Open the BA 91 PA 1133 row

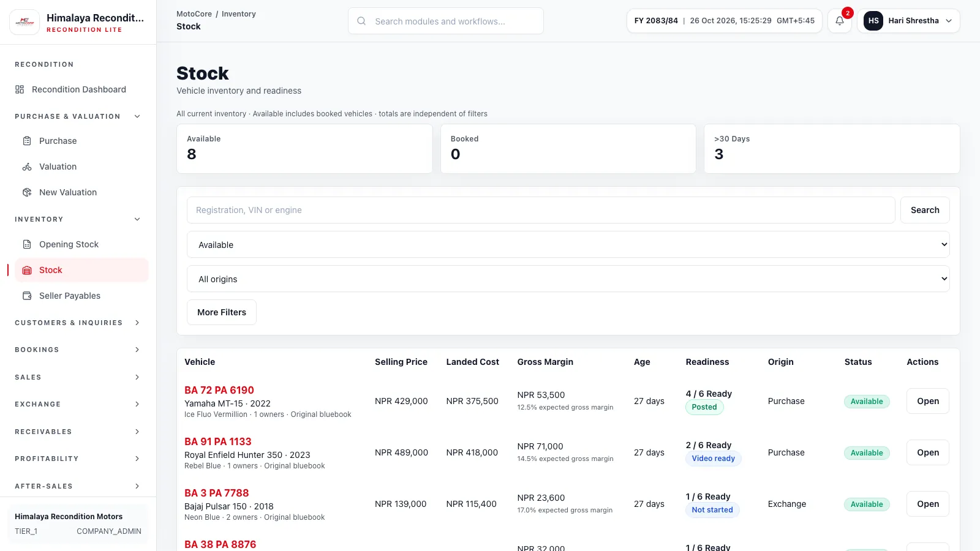tap(928, 452)
